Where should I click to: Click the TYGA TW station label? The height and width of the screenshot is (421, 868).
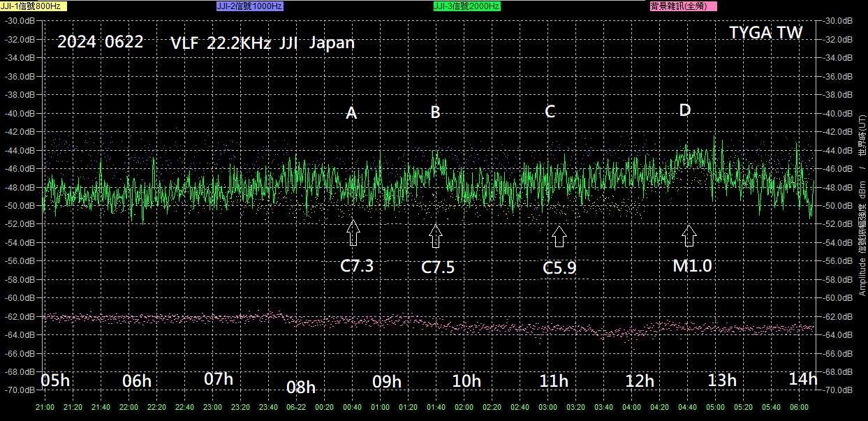(765, 33)
